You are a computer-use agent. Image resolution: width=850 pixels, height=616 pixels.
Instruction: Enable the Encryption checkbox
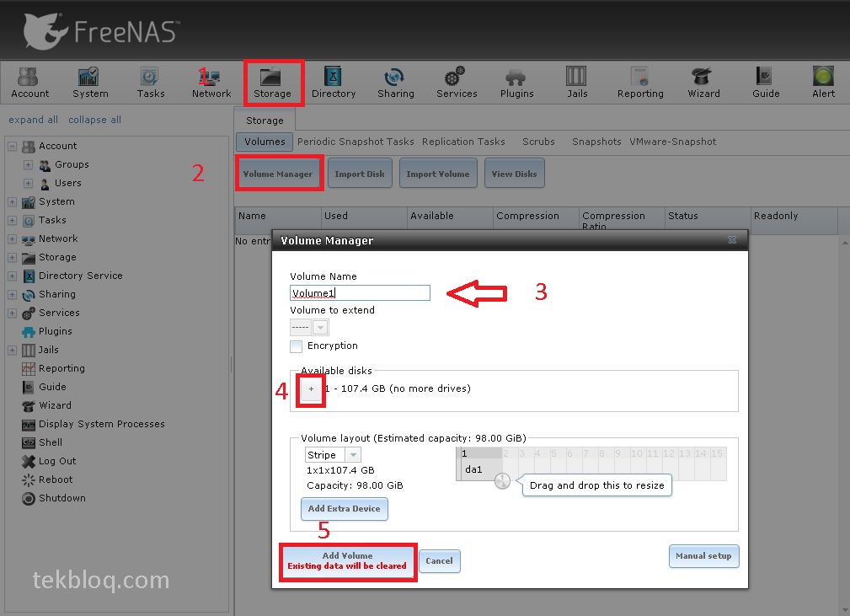click(x=296, y=346)
